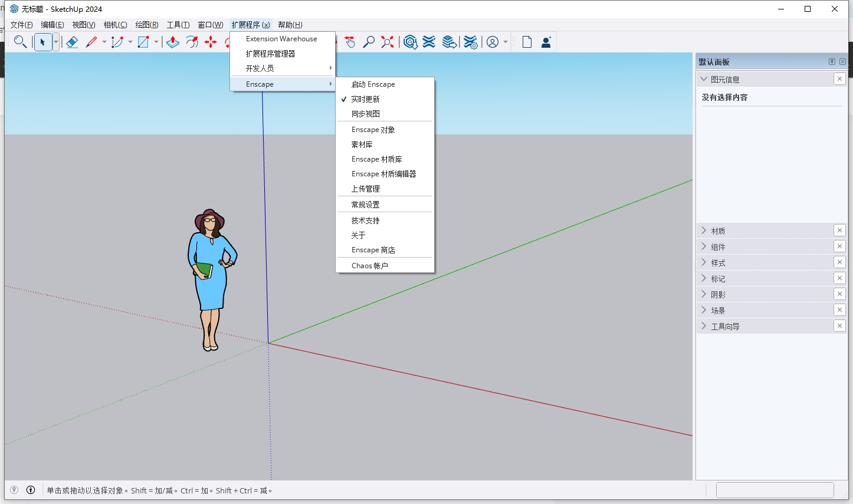Disable 实时更新 in the Enscape submenu
The image size is (853, 504).
(x=366, y=99)
